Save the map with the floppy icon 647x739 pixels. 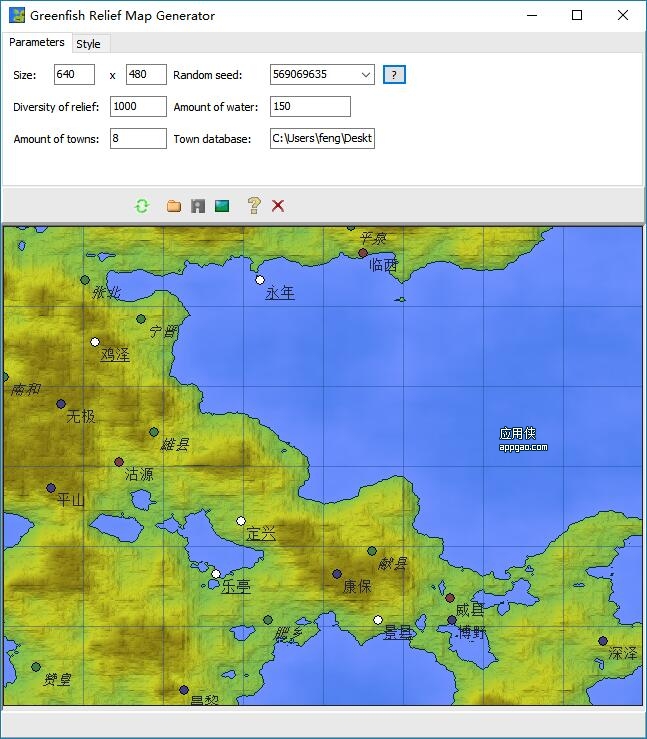198,206
